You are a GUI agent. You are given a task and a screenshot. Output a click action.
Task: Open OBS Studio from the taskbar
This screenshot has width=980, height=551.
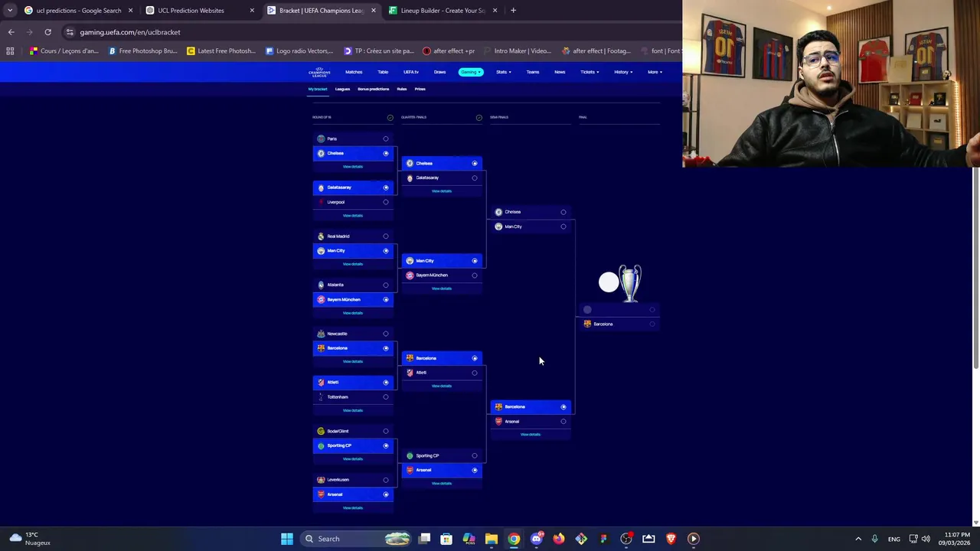[626, 539]
